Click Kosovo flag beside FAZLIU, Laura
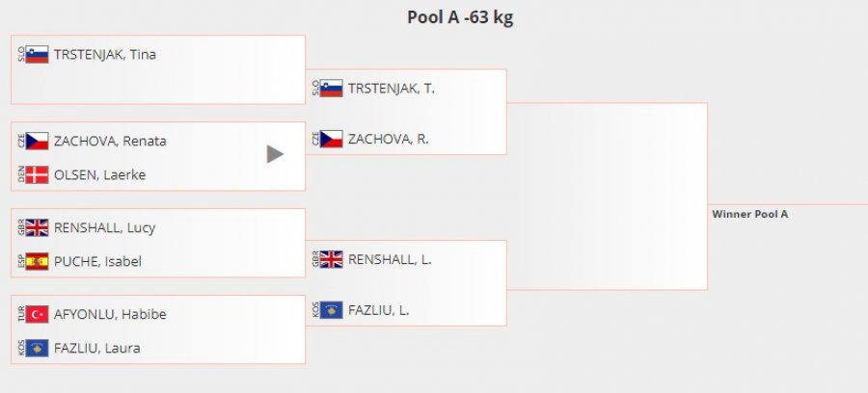The width and height of the screenshot is (868, 393). pos(37,349)
